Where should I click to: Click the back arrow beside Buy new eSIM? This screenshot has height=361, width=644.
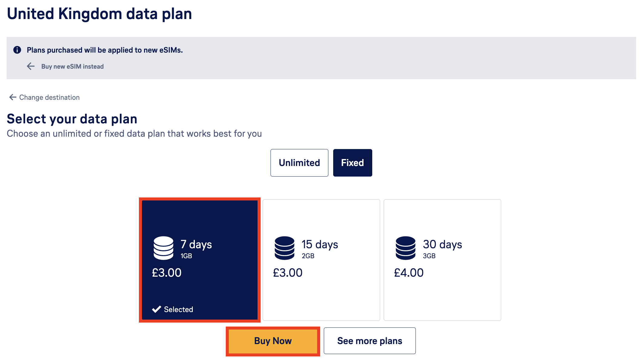click(31, 66)
